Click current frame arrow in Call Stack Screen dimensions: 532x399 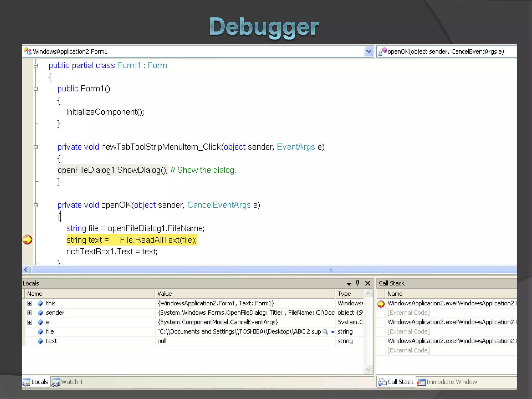[x=381, y=304]
